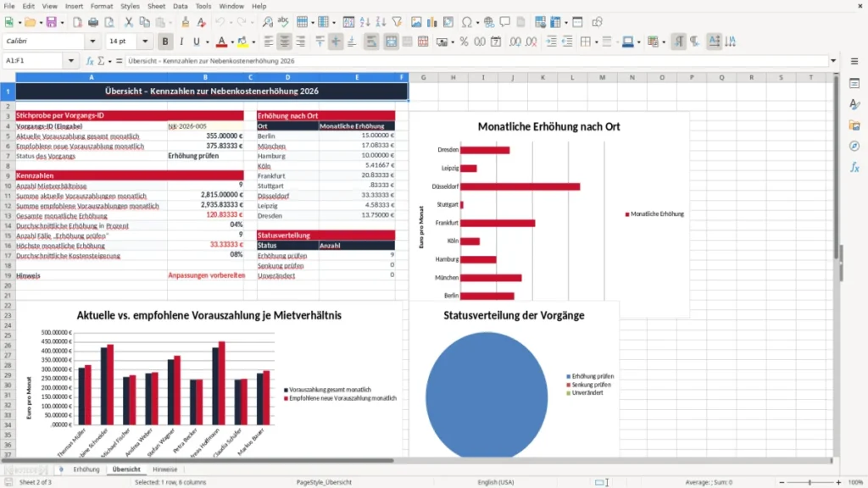Open the font name dropdown
The width and height of the screenshot is (868, 488).
(x=92, y=41)
